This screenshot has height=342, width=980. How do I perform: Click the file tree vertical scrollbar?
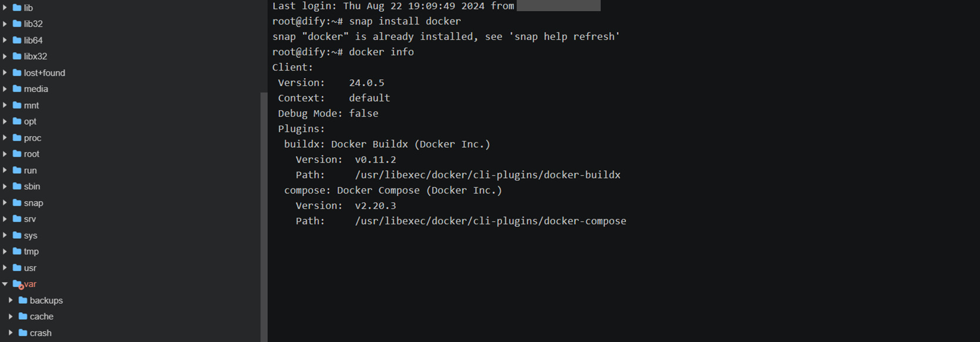[x=264, y=217]
